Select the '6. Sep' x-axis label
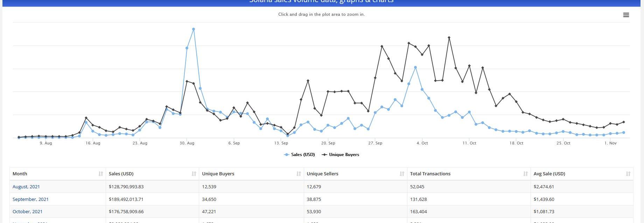The width and height of the screenshot is (644, 223). pos(234,143)
